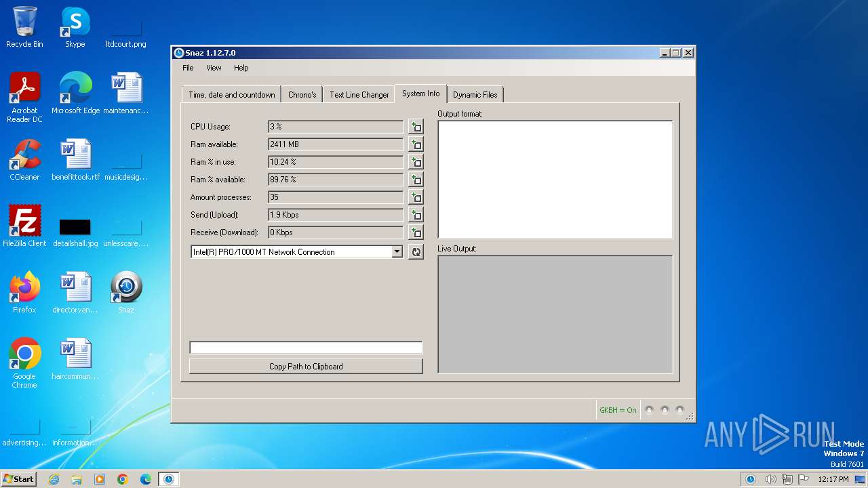Open Edge from the taskbar
The width and height of the screenshot is (868, 488).
pos(146,479)
